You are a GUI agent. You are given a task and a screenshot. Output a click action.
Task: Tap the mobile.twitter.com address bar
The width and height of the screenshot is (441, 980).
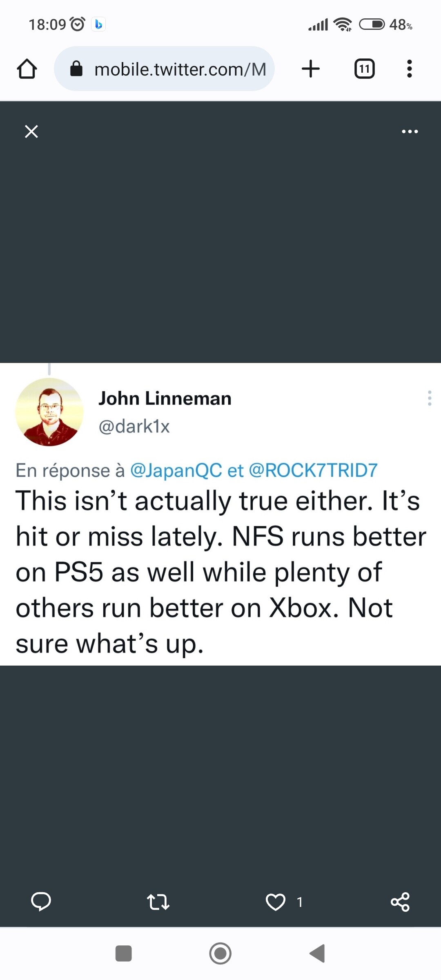click(180, 69)
